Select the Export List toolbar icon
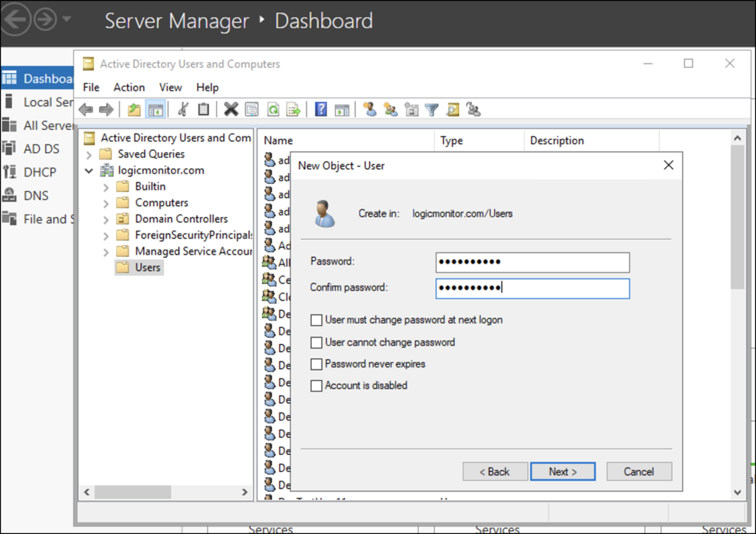 293,109
